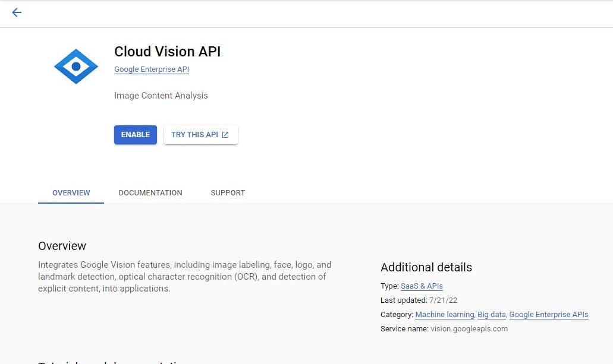The height and width of the screenshot is (364, 613).
Task: Follow the SaaS & APIs type link
Action: pos(422,286)
